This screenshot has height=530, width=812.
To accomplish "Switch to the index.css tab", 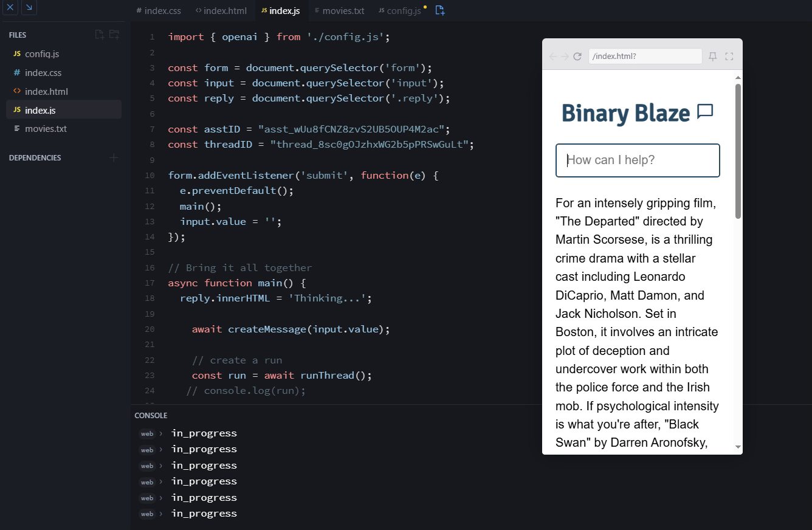I will click(x=159, y=11).
